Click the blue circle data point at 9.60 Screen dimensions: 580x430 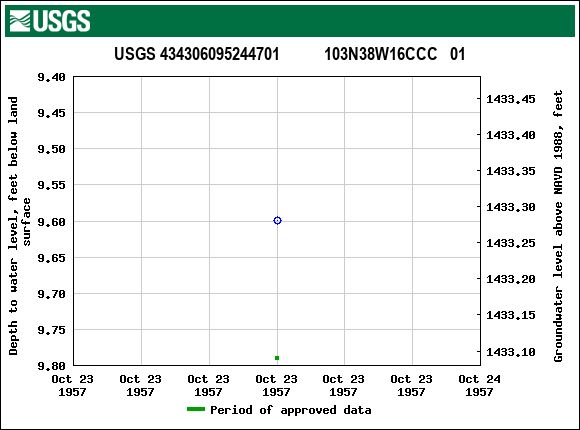pyautogui.click(x=277, y=221)
